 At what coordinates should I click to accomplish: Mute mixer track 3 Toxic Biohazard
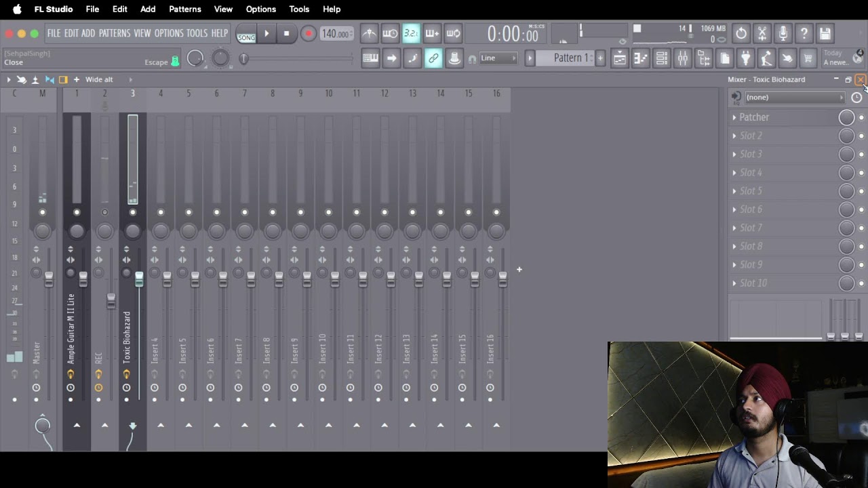pyautogui.click(x=132, y=212)
